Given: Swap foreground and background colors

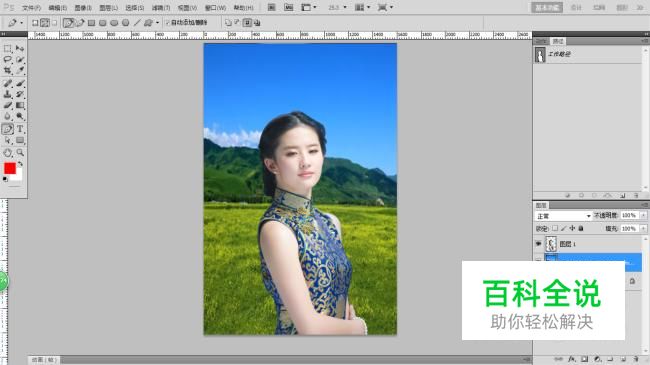Looking at the screenshot, I should (x=20, y=164).
